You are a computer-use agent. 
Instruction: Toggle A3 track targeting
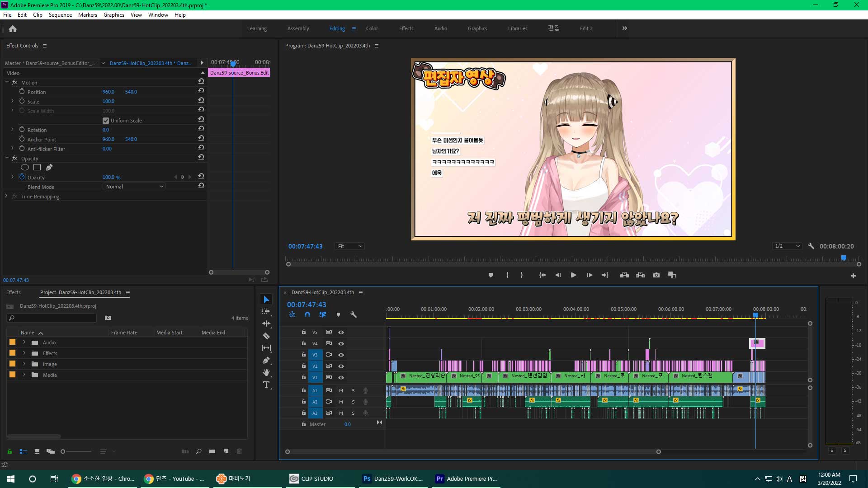(315, 413)
